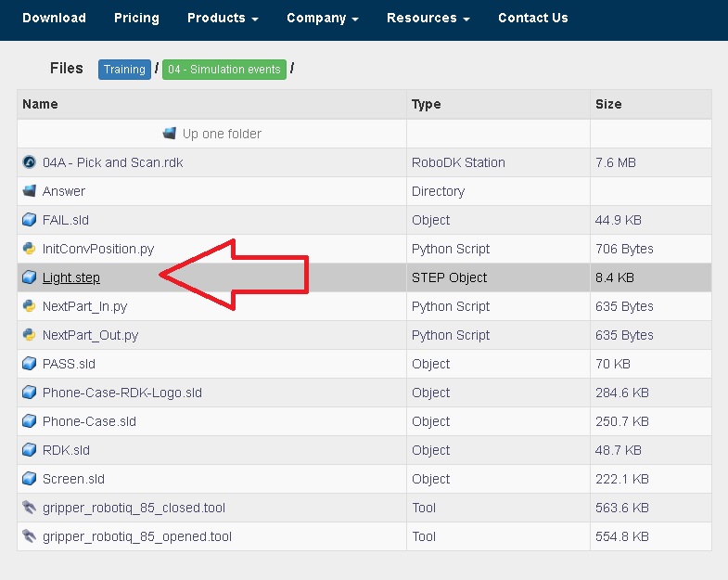
Task: Click the folder icon next to Answer
Action: coord(29,191)
